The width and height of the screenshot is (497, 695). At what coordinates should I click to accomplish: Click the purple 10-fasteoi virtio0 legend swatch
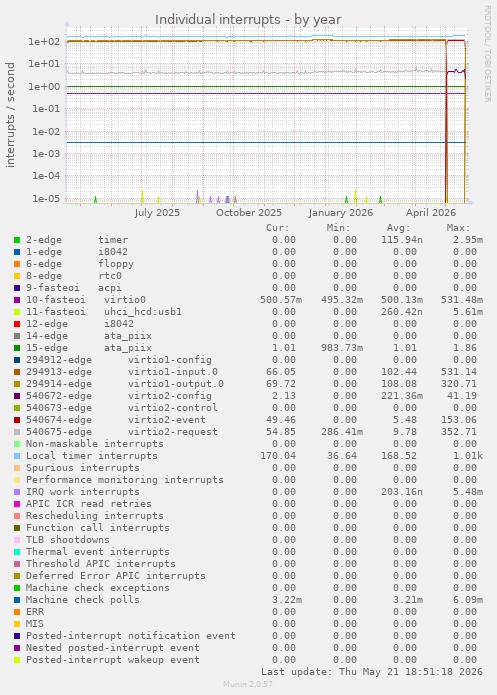click(x=17, y=300)
